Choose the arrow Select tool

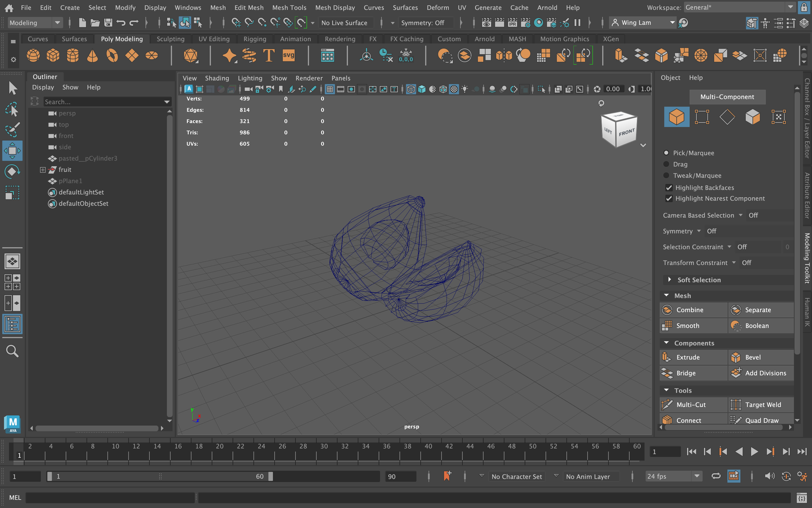click(12, 88)
